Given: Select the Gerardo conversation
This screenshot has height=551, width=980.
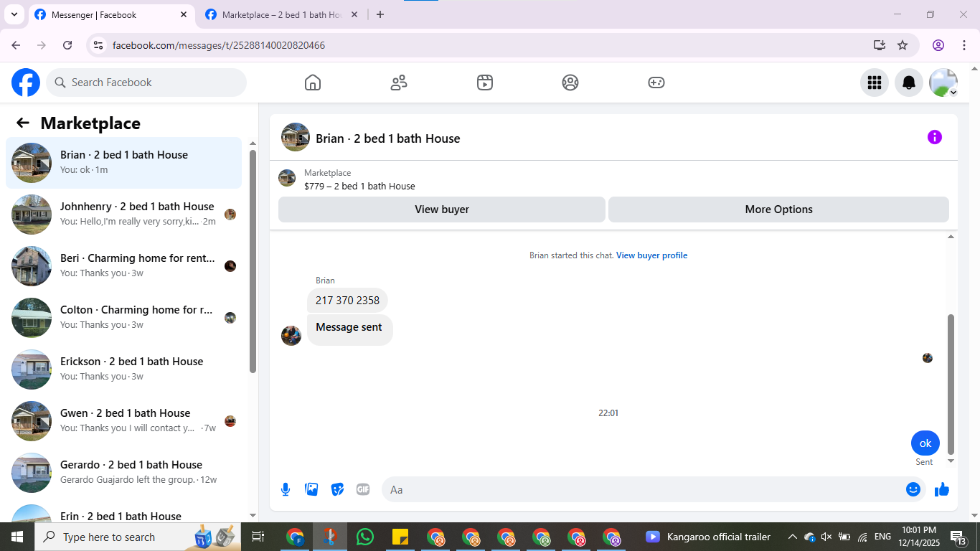Looking at the screenshot, I should [x=123, y=472].
